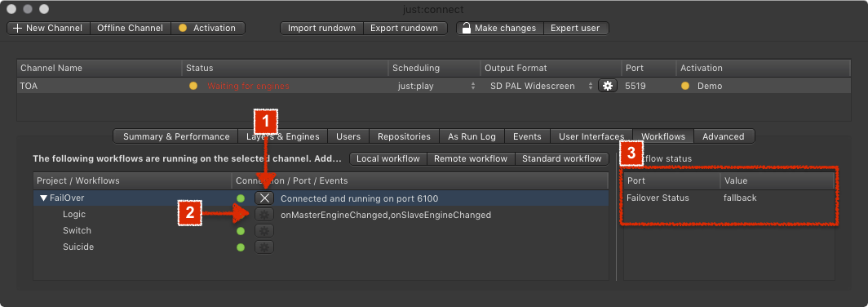
Task: Select the Suicide workflow row
Action: (x=321, y=247)
